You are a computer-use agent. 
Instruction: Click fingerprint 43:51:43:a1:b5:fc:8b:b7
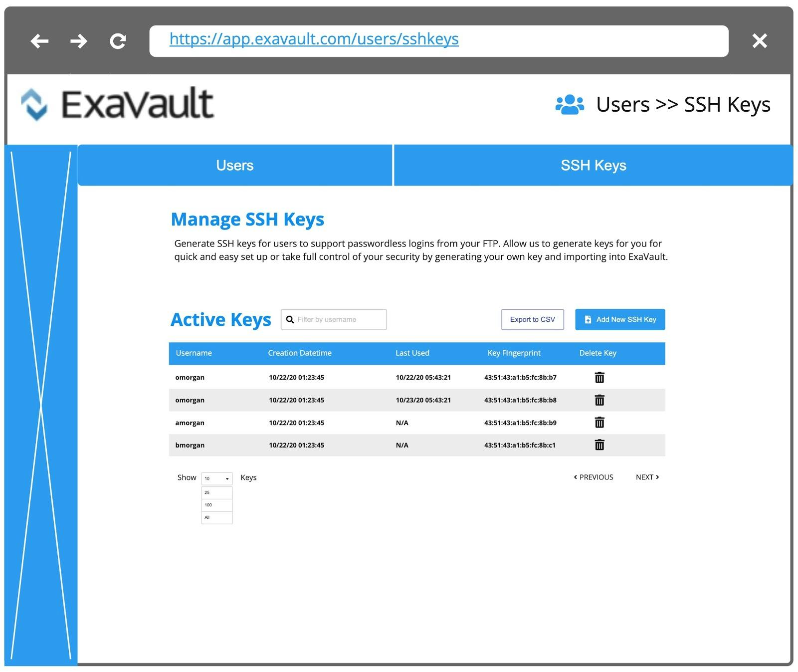click(x=520, y=378)
